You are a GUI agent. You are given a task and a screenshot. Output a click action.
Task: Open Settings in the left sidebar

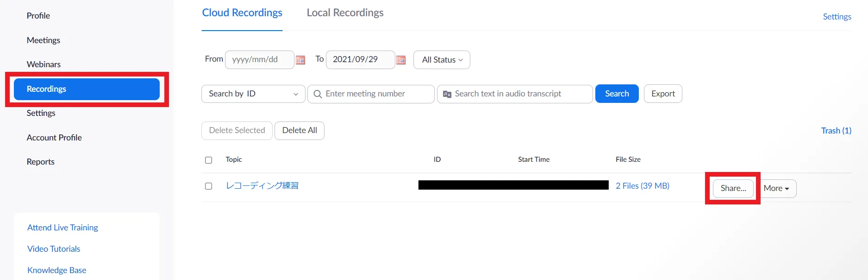pyautogui.click(x=41, y=113)
